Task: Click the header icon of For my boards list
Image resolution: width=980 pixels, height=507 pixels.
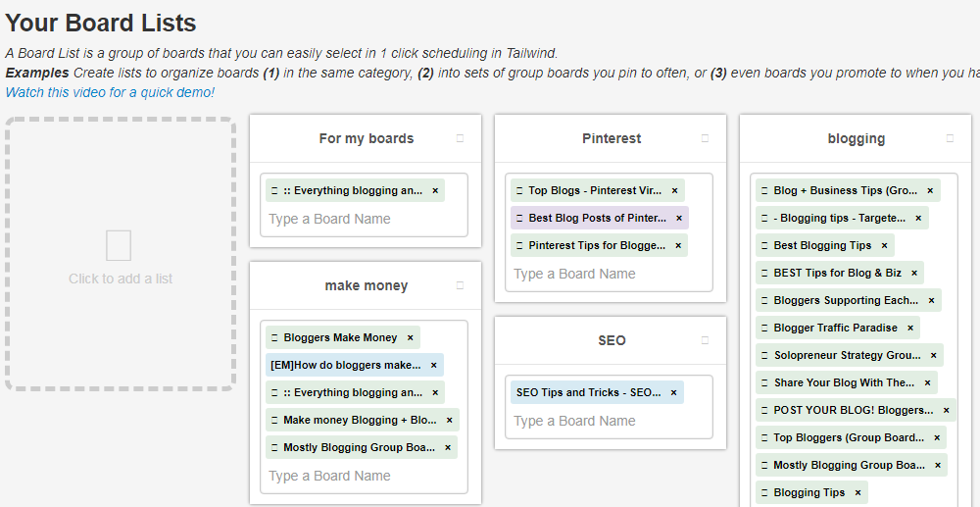Action: [460, 138]
